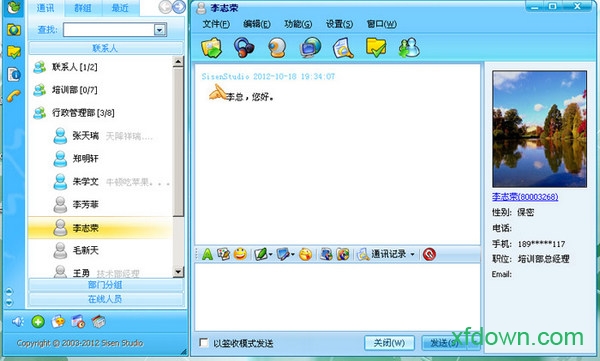The width and height of the screenshot is (600, 361).
Task: Open font settings with green A icon
Action: [x=207, y=254]
